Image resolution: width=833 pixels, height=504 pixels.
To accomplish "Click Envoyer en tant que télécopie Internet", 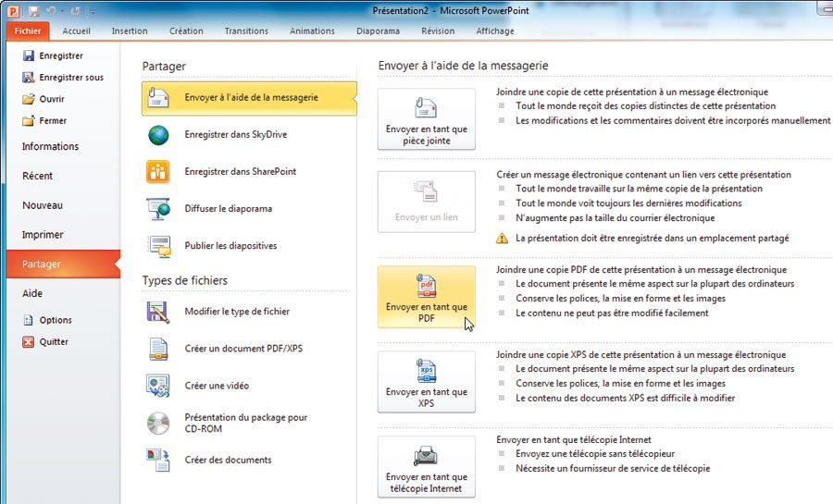I will tap(426, 467).
